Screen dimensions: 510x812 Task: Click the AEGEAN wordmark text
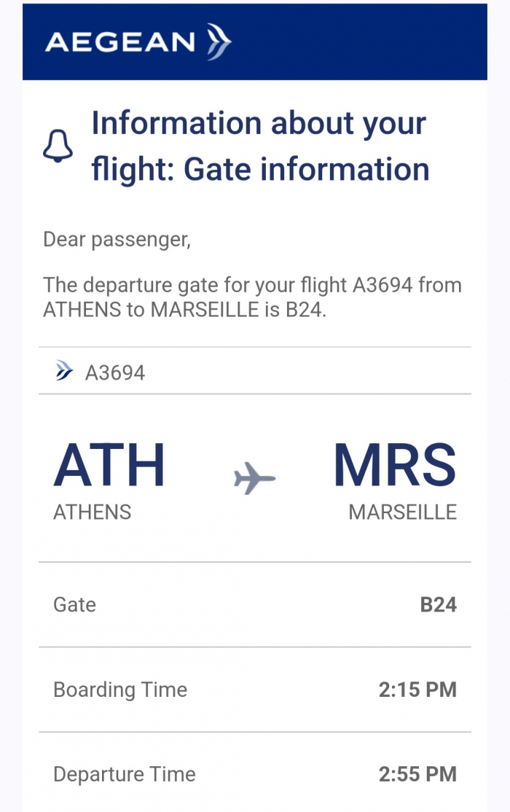coord(120,42)
